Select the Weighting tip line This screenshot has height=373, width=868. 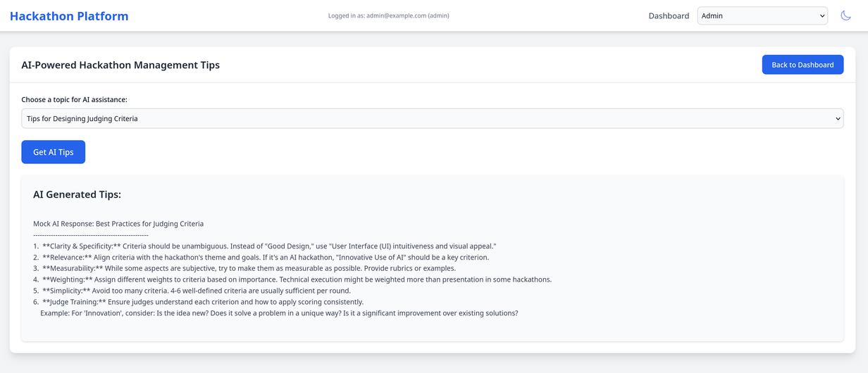296,279
